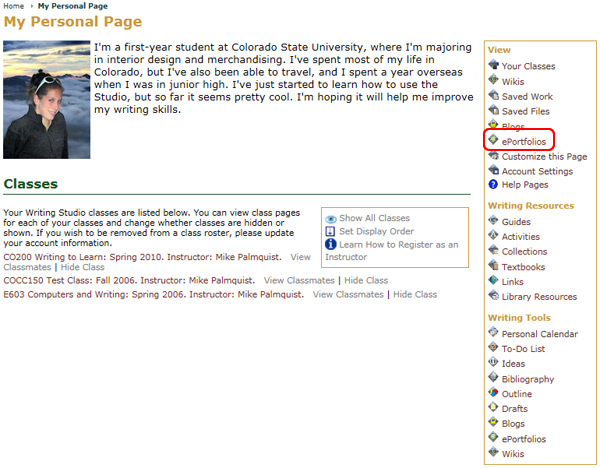This screenshot has width=600, height=468.
Task: Click the Bibliography icon
Action: click(x=494, y=377)
